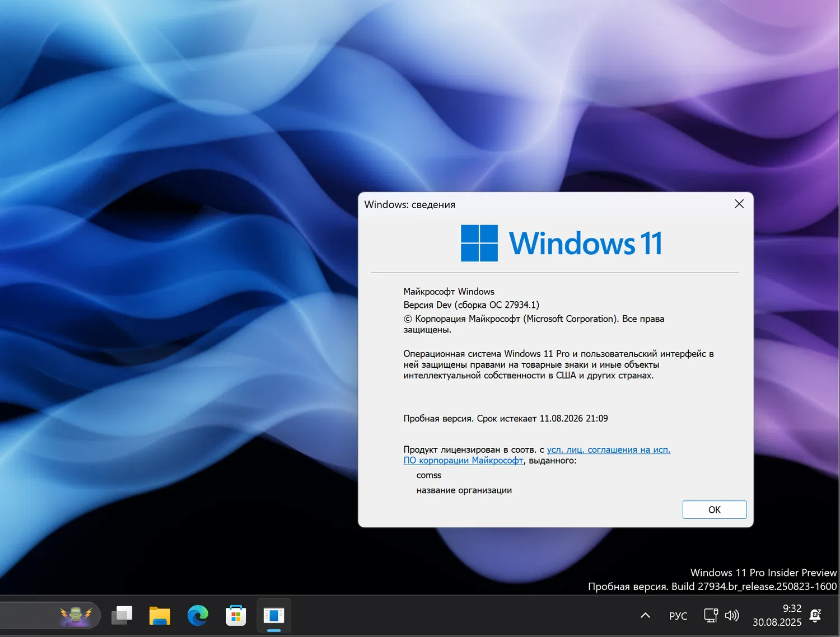Click the comss licensee name text
This screenshot has width=840, height=637.
pos(428,475)
